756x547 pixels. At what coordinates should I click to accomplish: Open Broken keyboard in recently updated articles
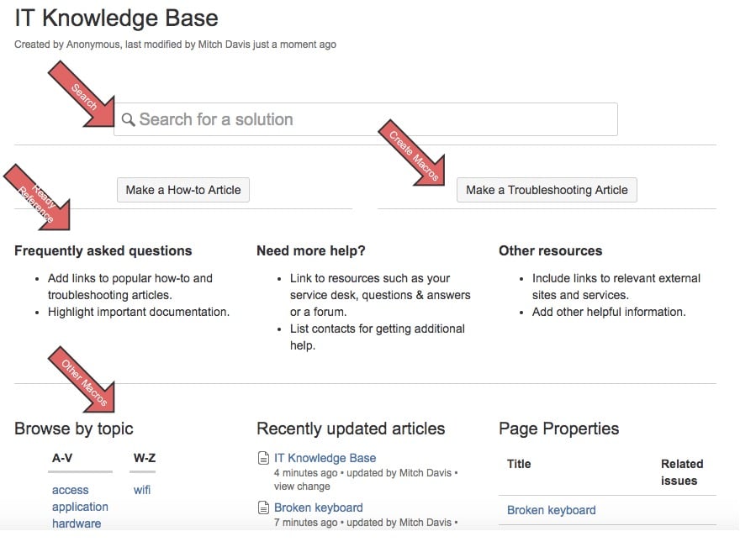coord(318,508)
